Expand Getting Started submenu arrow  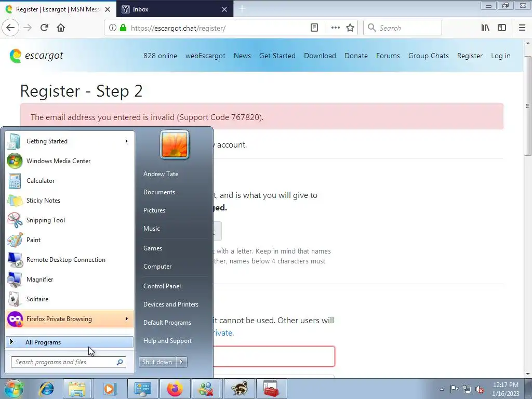point(127,141)
